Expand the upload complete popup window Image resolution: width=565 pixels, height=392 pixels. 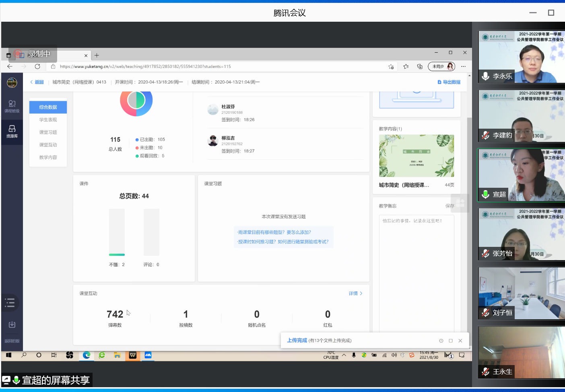coord(451,341)
